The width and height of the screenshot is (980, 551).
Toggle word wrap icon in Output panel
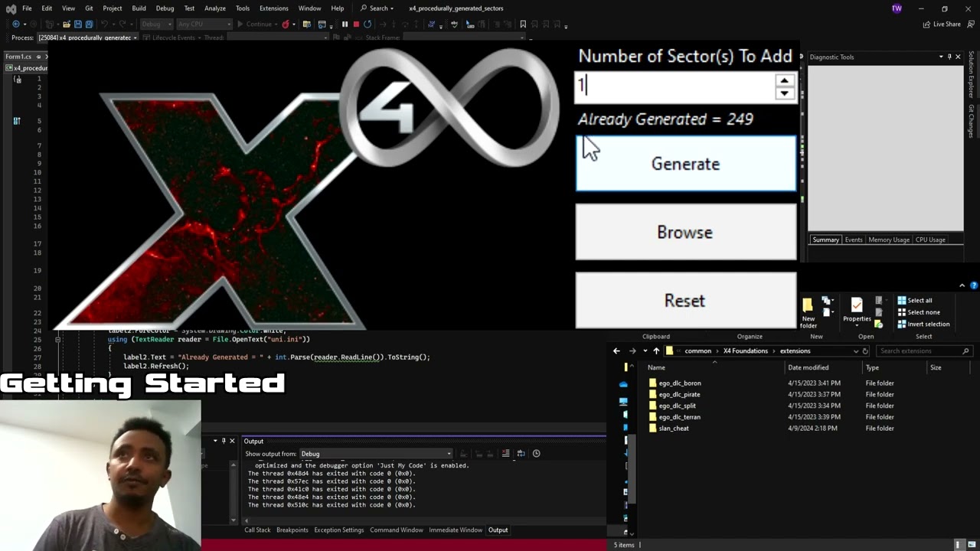tap(521, 454)
